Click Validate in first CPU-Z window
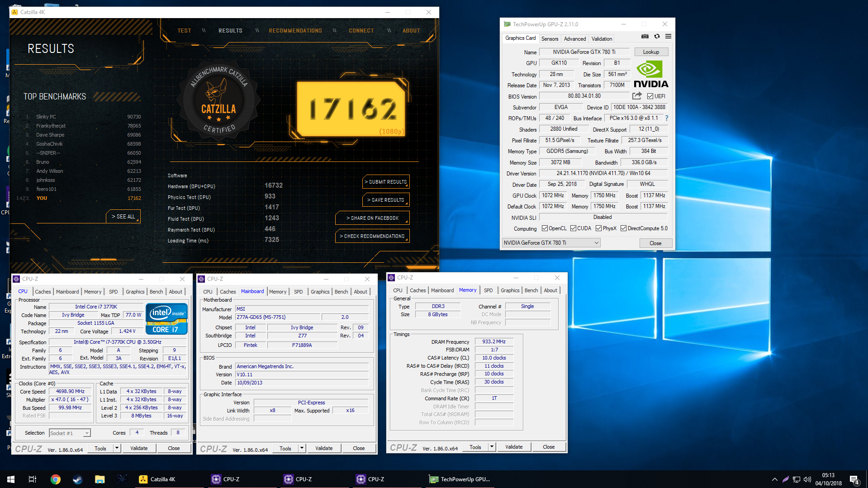The image size is (868, 488). tap(139, 448)
